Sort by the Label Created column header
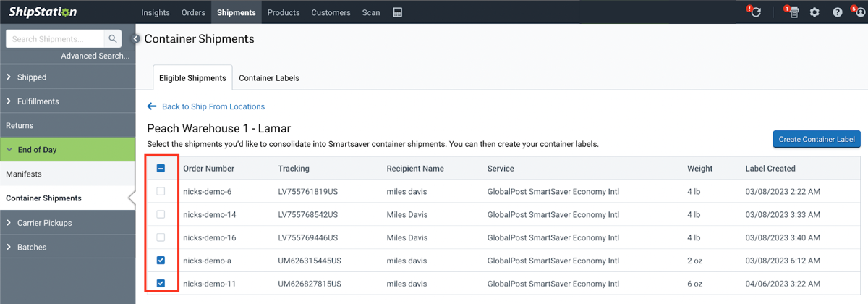 tap(770, 168)
